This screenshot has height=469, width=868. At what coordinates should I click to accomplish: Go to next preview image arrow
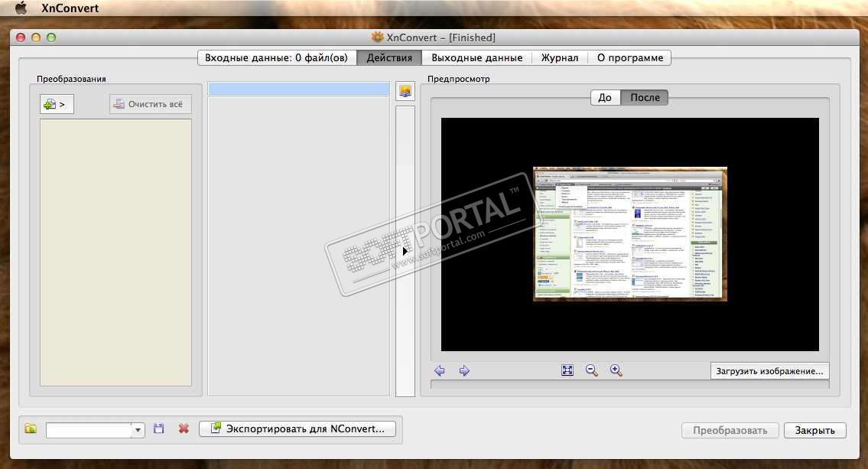464,370
